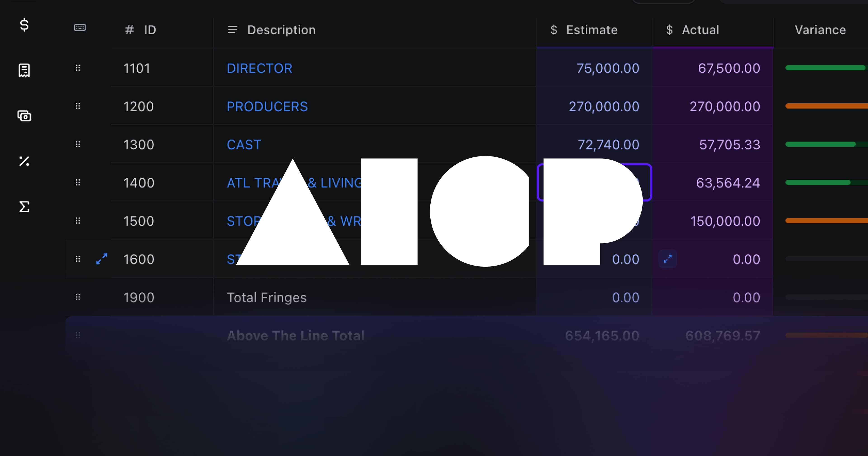The image size is (868, 456).
Task: Select the cash/payments icon in sidebar
Action: click(x=24, y=116)
